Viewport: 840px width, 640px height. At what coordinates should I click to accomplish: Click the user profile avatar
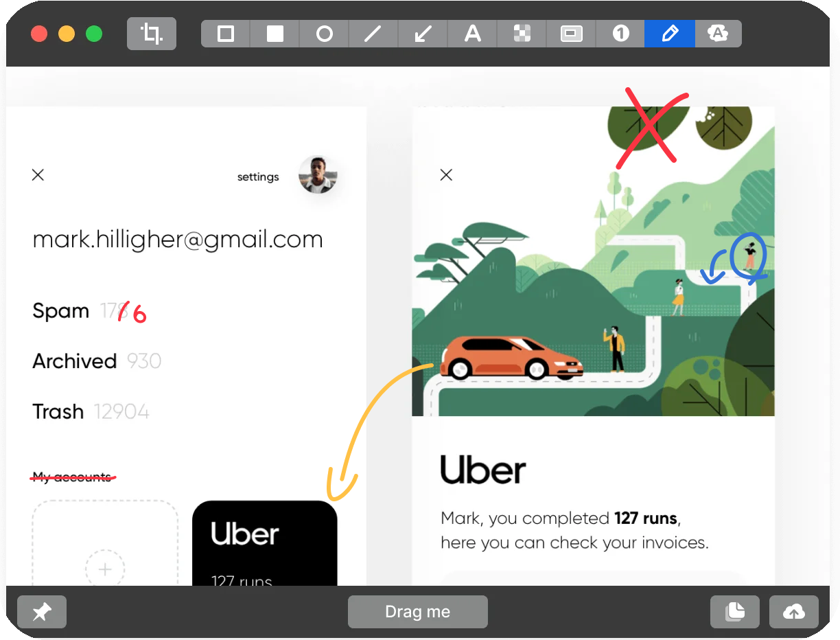318,175
